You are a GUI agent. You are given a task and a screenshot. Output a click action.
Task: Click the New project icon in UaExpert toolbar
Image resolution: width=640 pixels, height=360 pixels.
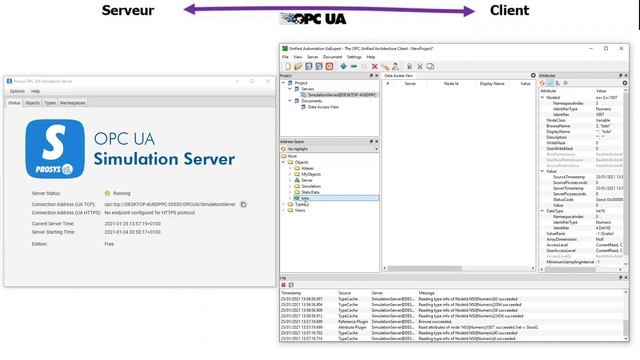point(287,67)
